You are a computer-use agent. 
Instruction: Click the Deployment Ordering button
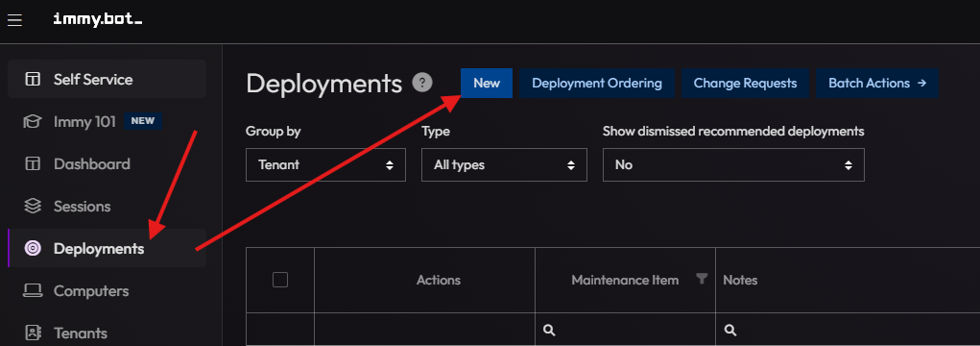coord(597,84)
